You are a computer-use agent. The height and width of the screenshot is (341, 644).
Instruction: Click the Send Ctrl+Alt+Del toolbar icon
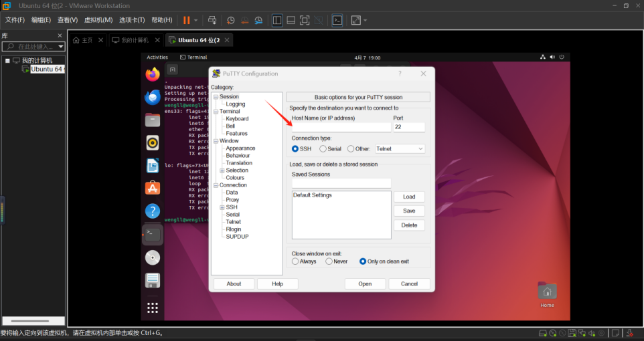tap(212, 20)
